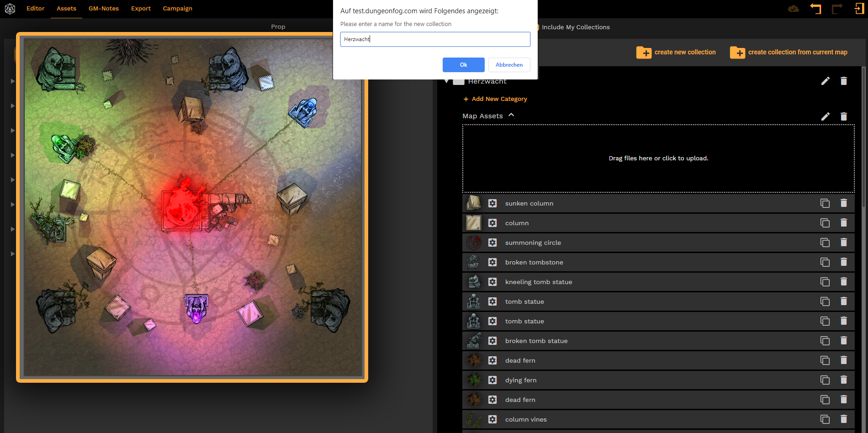The width and height of the screenshot is (868, 433).
Task: Click the broken tomb statue label
Action: point(536,341)
